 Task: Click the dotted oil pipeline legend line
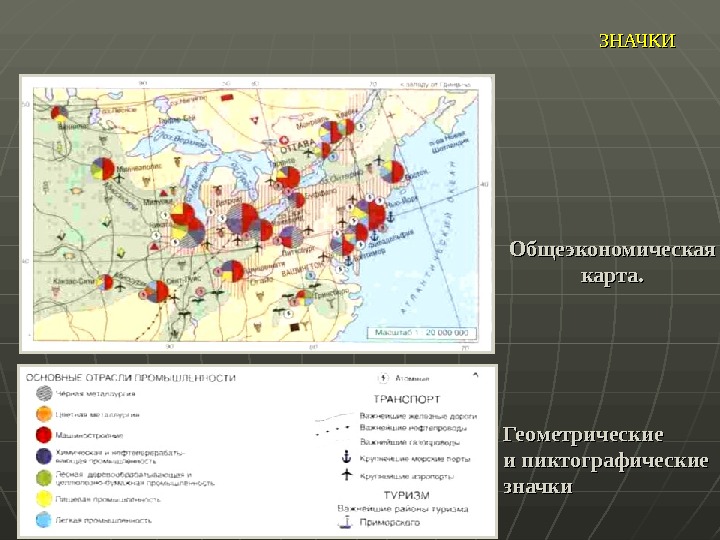(x=333, y=430)
